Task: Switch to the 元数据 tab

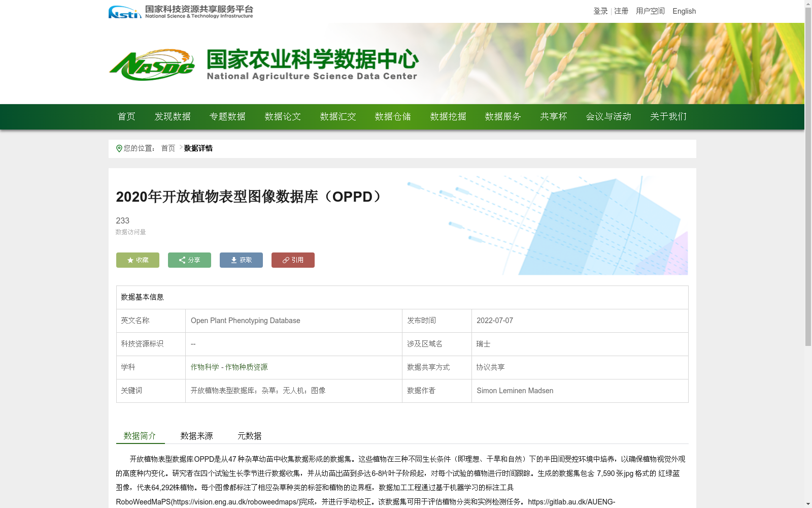Action: tap(250, 436)
